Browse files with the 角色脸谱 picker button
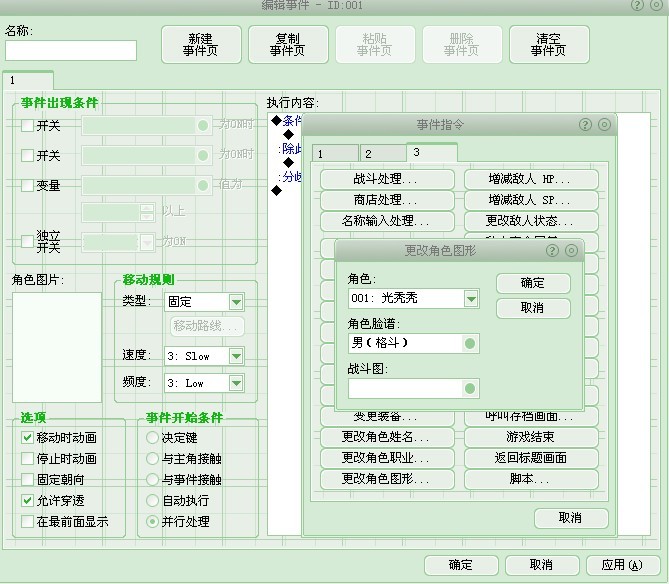The height and width of the screenshot is (584, 669). tap(470, 343)
